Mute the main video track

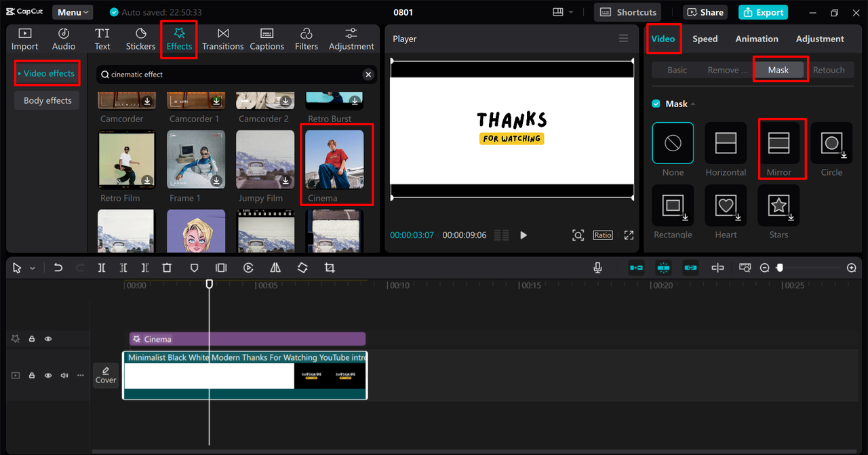64,375
